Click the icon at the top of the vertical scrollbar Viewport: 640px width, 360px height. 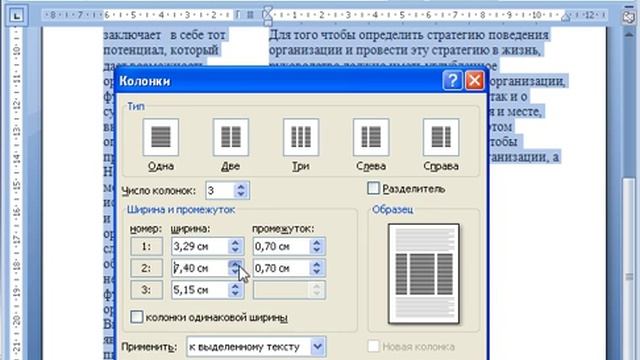point(629,17)
